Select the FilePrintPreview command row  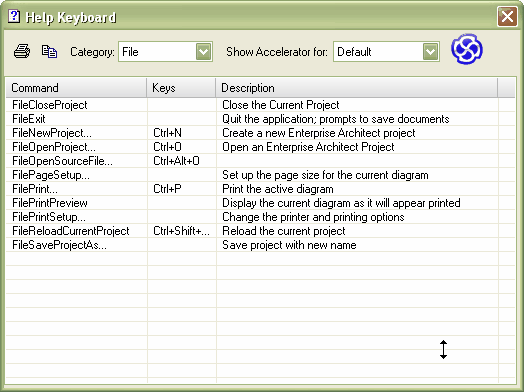tap(260, 203)
